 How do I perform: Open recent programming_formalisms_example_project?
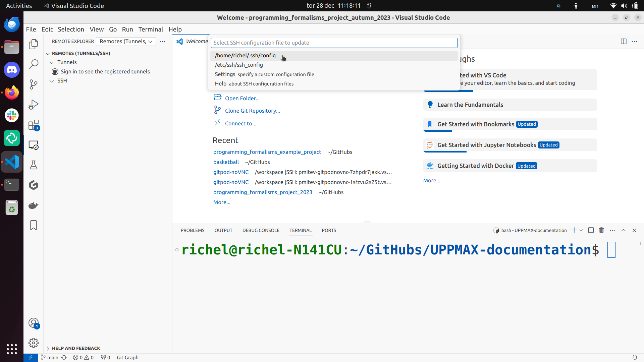point(267,152)
